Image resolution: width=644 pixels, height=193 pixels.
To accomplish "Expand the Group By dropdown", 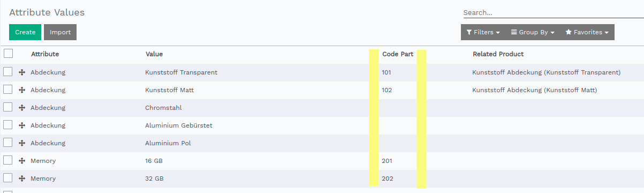I will coord(532,32).
